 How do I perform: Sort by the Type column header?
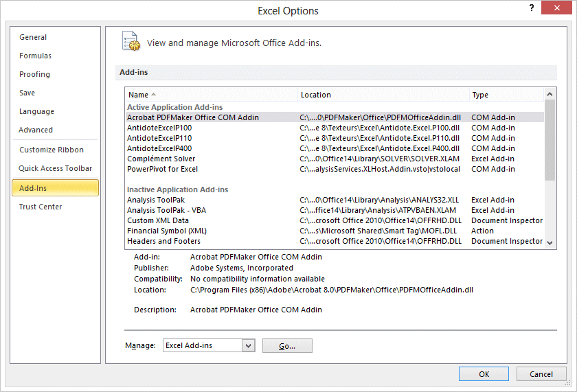tap(507, 95)
